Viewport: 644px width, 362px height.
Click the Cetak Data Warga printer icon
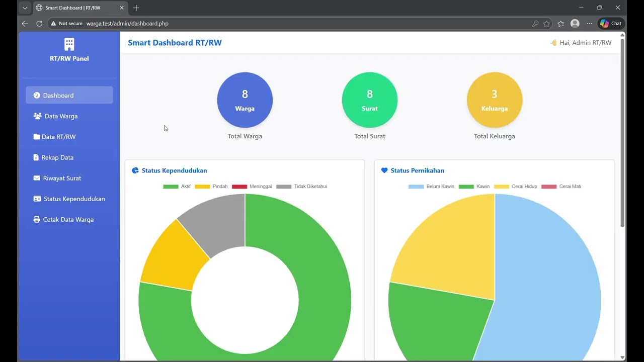pyautogui.click(x=37, y=219)
